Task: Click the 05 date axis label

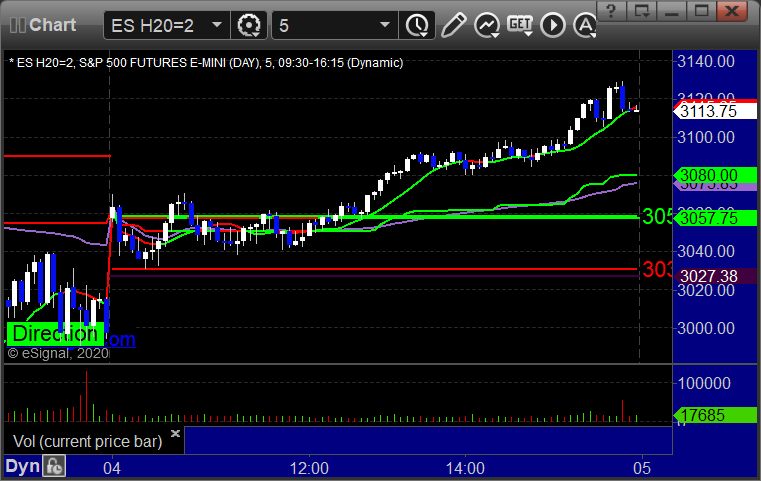Action: (x=642, y=468)
